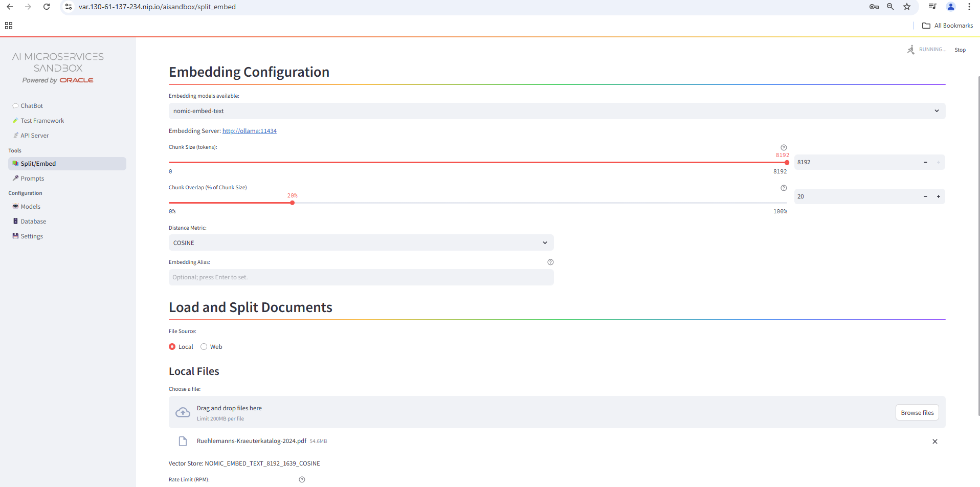Screen dimensions: 980x487
Task: Click the cloud upload icon
Action: (x=183, y=412)
